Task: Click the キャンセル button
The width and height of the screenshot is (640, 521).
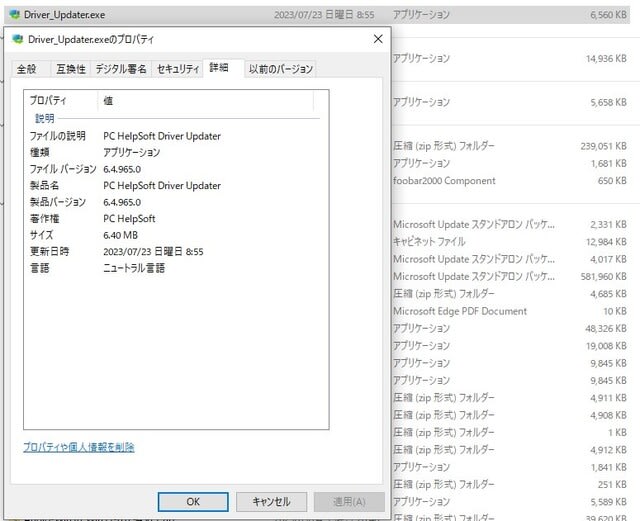Action: (x=271, y=501)
